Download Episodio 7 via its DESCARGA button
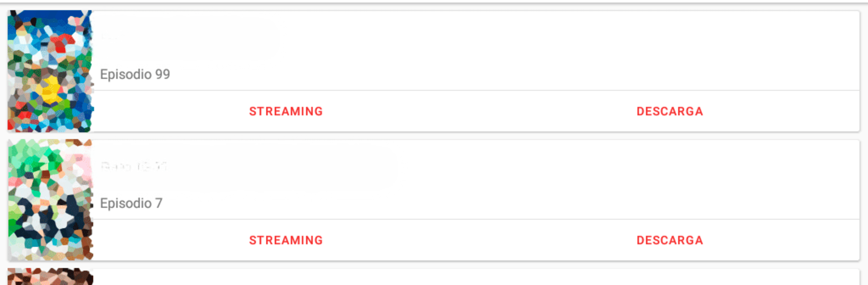The height and width of the screenshot is (285, 868). [x=670, y=240]
